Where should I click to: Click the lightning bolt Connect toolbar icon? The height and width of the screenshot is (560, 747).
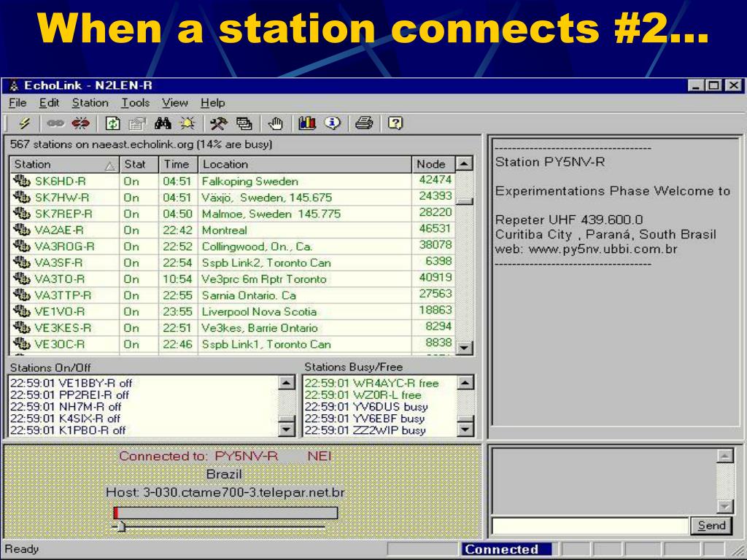point(25,124)
